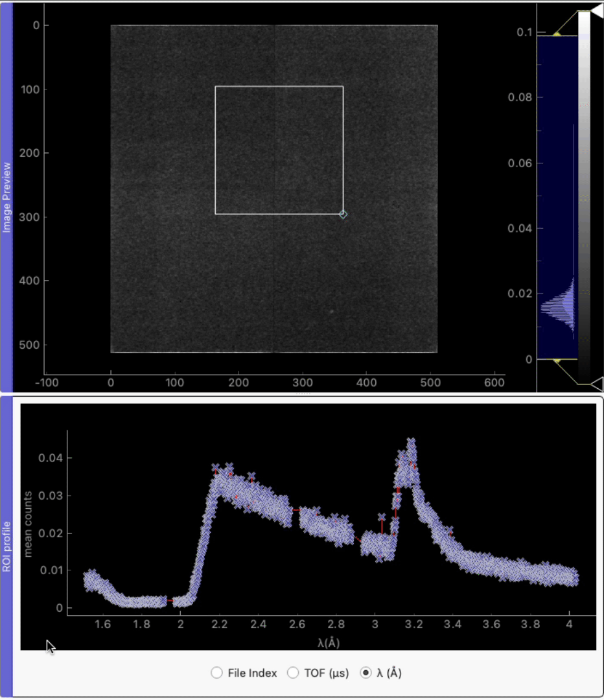
Task: Click the grayscale colorbar gradient
Action: [584, 194]
